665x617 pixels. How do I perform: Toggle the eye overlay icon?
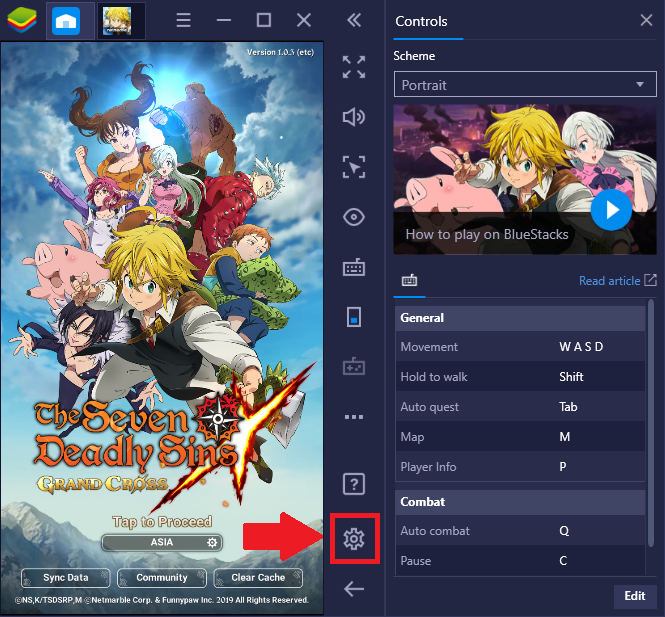354,217
